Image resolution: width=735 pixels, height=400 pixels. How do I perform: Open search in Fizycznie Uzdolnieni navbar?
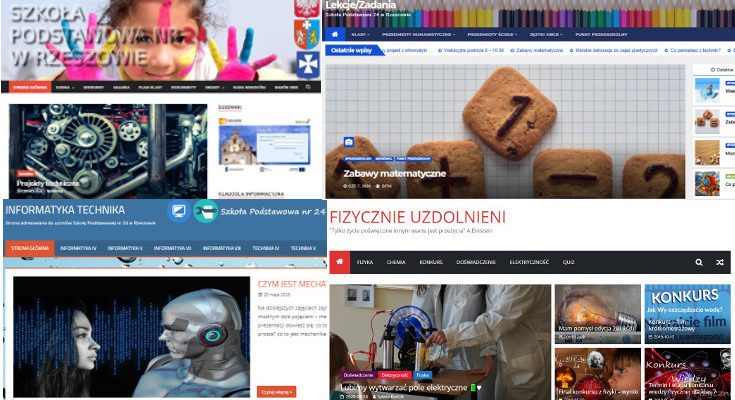pos(698,262)
